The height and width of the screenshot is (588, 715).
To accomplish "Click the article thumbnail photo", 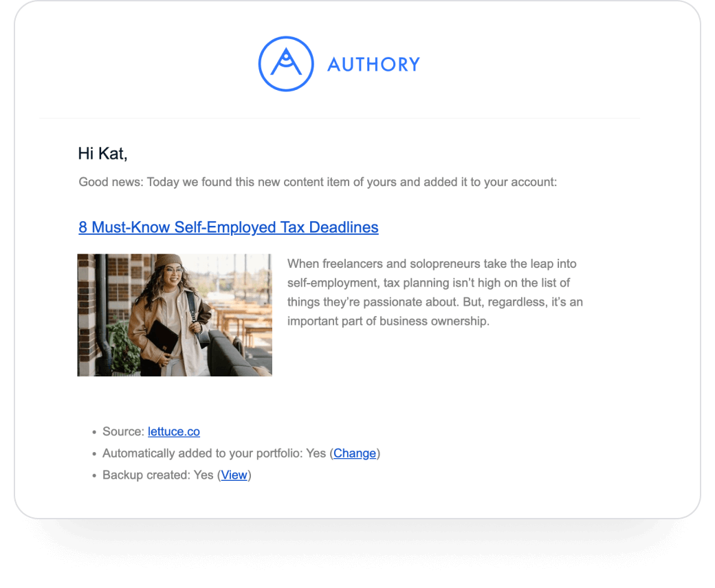I will 175,315.
